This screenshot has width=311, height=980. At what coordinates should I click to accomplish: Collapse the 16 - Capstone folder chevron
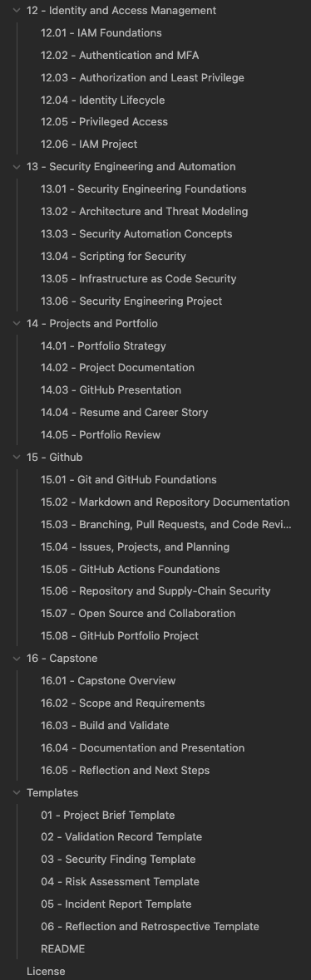point(17,658)
